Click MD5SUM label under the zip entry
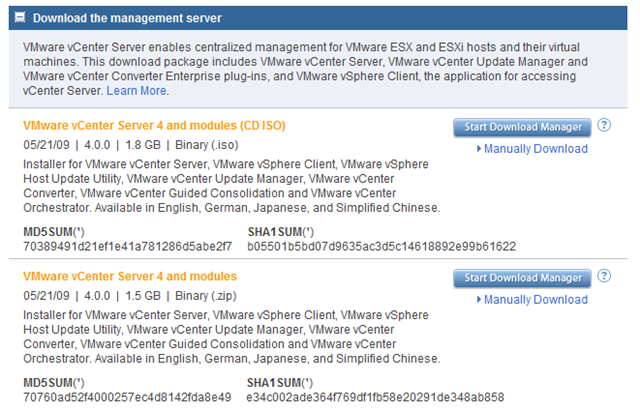Image resolution: width=640 pixels, height=411 pixels. pyautogui.click(x=51, y=382)
